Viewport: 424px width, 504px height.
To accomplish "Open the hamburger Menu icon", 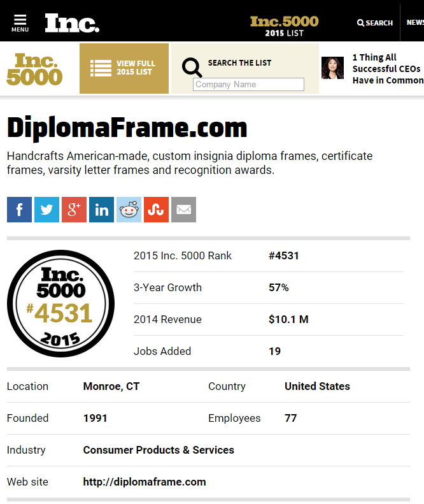I will point(20,23).
